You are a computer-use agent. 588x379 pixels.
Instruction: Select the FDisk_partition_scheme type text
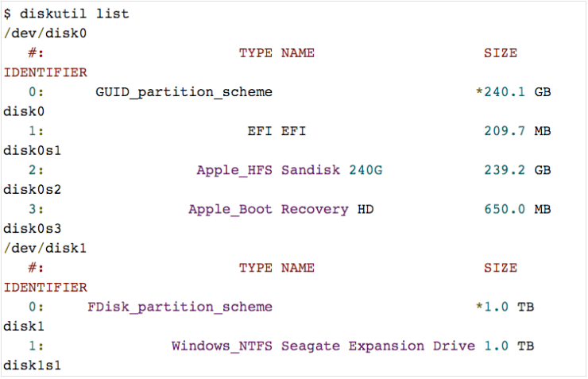click(x=180, y=307)
